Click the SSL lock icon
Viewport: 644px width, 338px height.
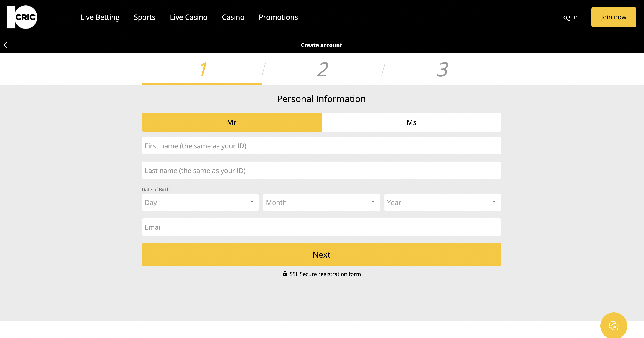pos(285,274)
